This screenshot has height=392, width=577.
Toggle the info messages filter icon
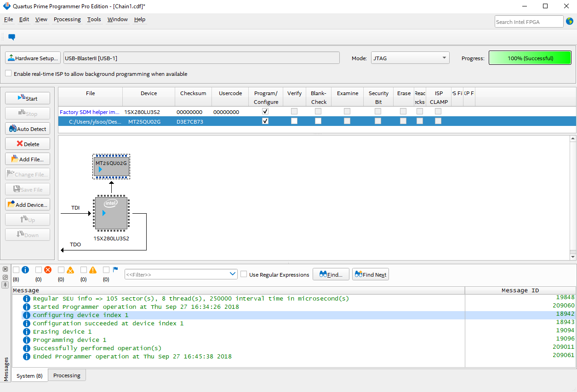tap(25, 270)
